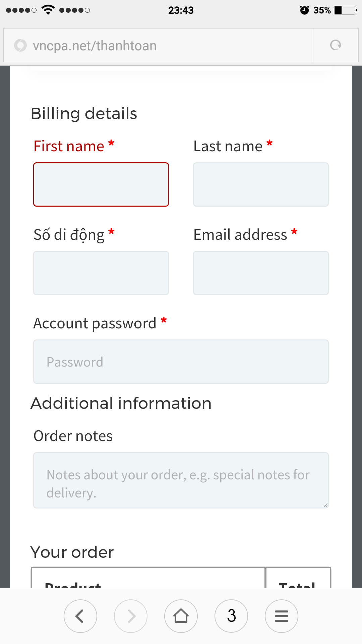The height and width of the screenshot is (644, 362).
Task: Reload the page with the refresh icon
Action: click(x=336, y=45)
